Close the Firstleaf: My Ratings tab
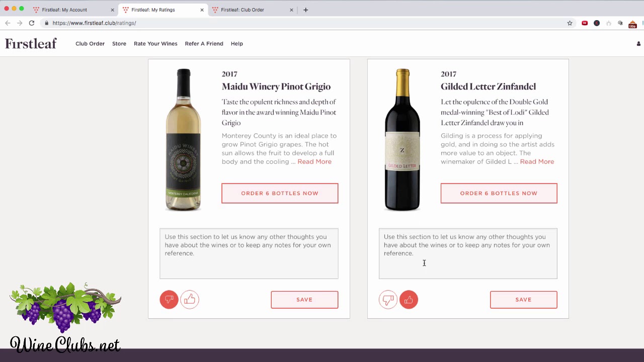Viewport: 644px width, 362px height. (202, 10)
